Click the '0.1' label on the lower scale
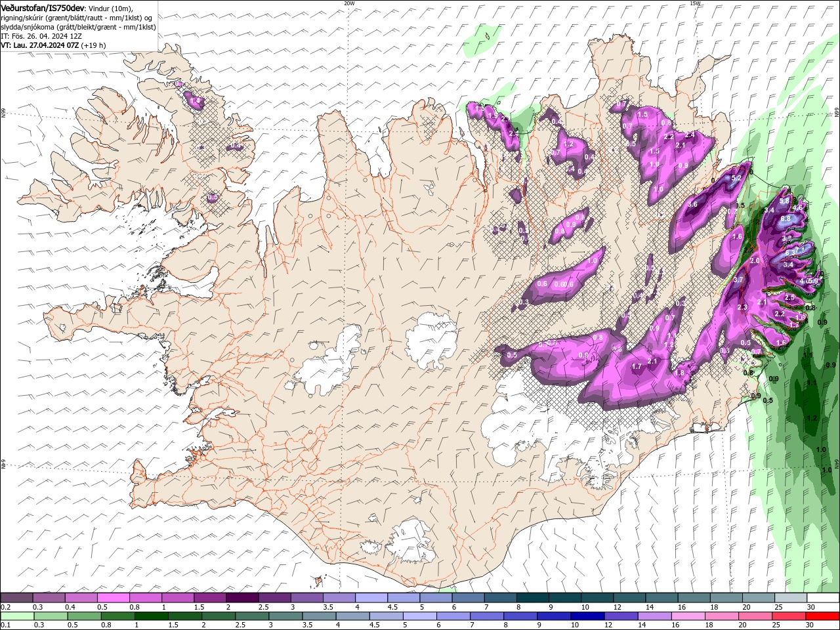840x630 pixels. (5, 625)
